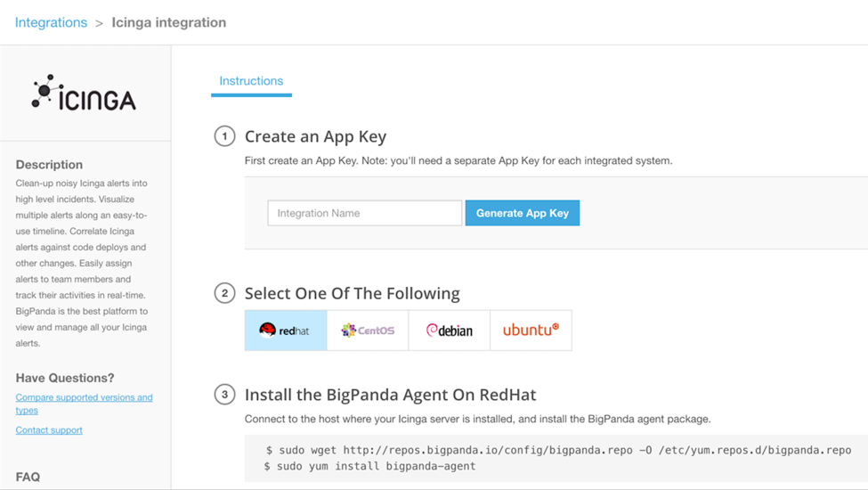The width and height of the screenshot is (868, 490).
Task: Open the Contact support link
Action: click(x=49, y=430)
